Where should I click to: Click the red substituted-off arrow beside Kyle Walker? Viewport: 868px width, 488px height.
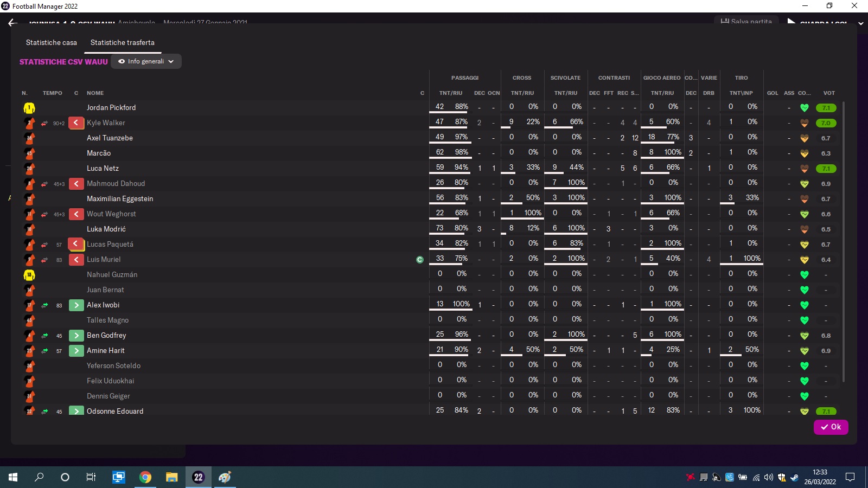76,123
